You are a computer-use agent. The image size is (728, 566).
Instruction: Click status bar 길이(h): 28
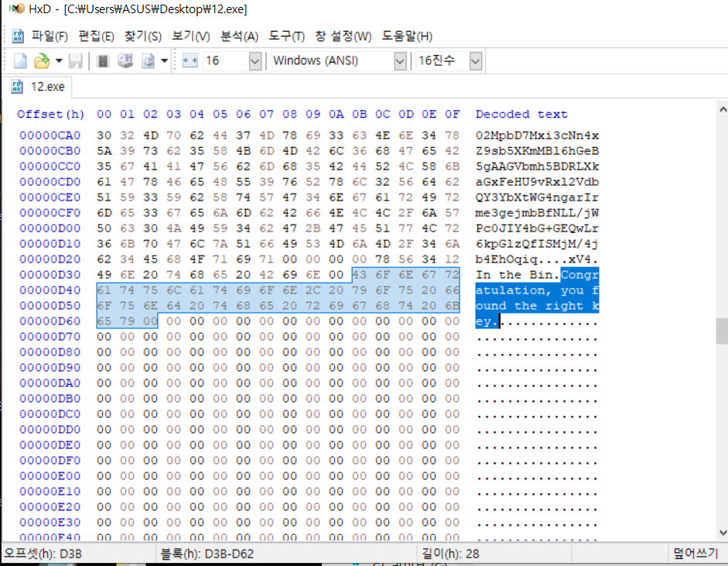[x=450, y=554]
